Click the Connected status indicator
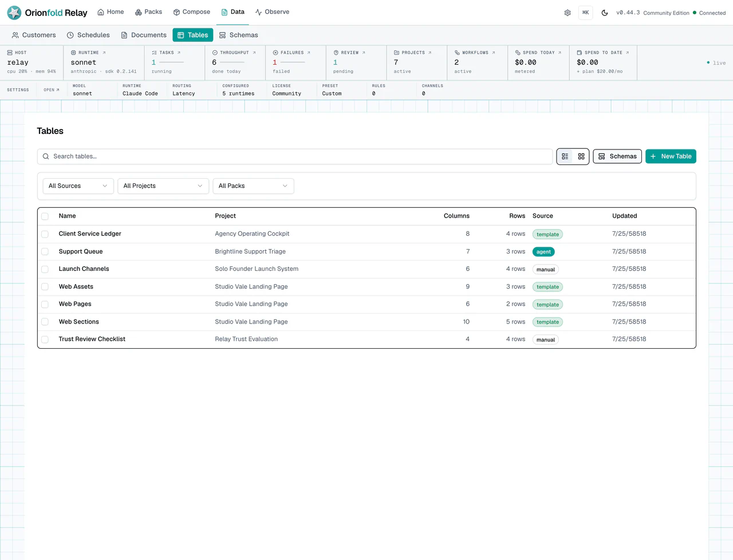This screenshot has width=733, height=560. point(709,13)
